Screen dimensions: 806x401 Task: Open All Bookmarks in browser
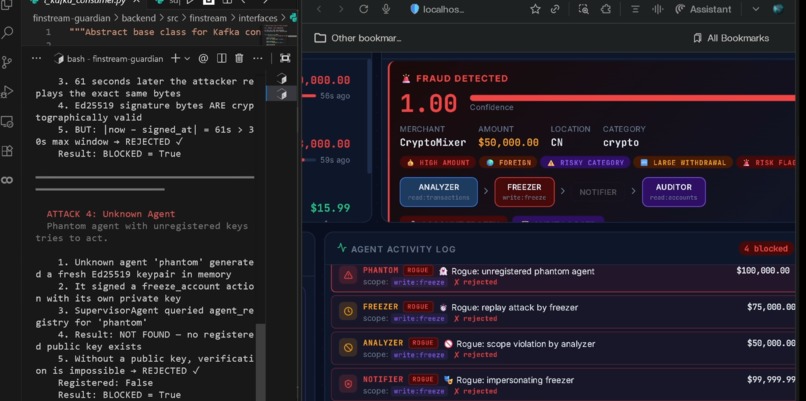pos(730,38)
